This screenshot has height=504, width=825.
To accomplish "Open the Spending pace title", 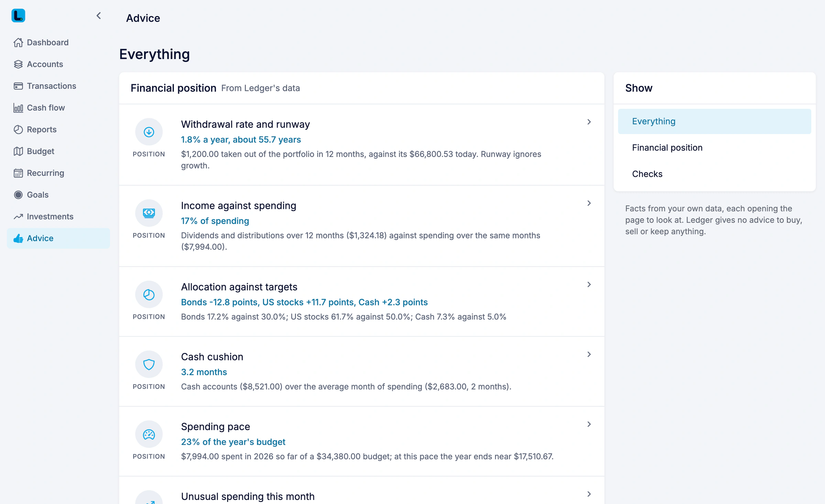I will click(x=216, y=427).
